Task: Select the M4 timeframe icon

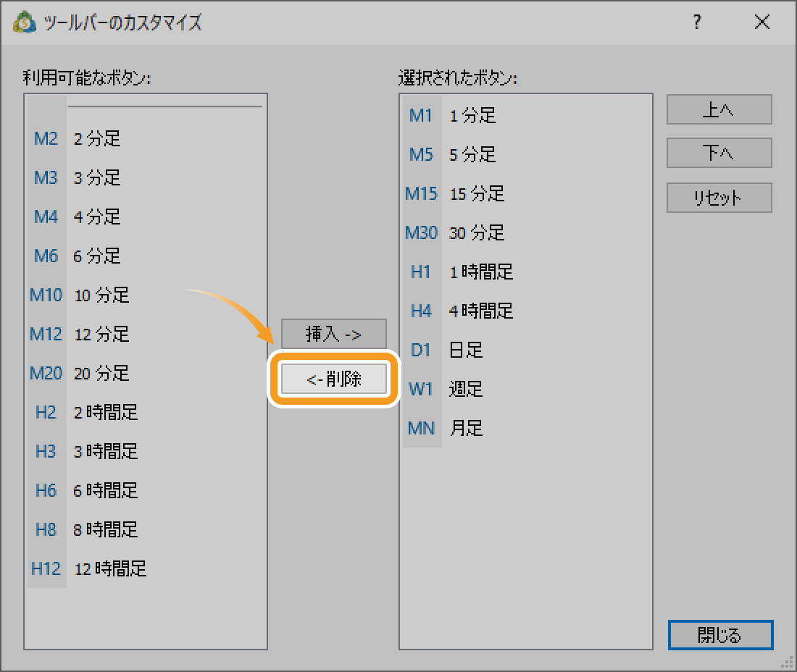Action: [46, 217]
